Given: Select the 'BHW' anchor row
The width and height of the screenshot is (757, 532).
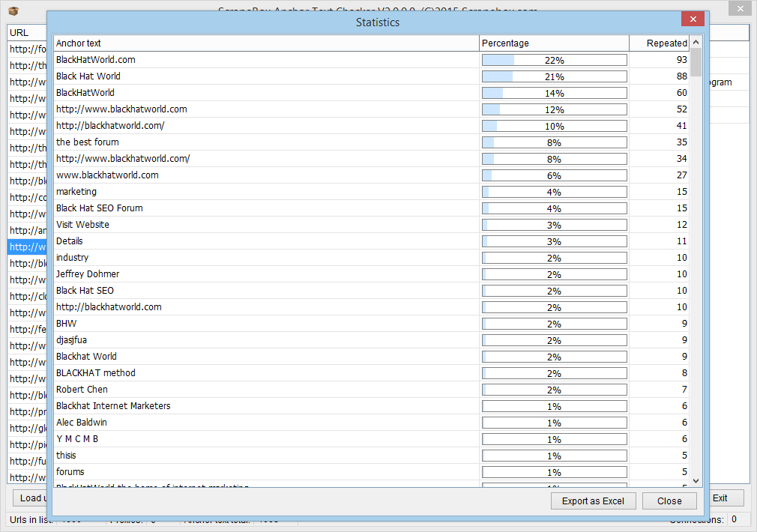Looking at the screenshot, I should (x=371, y=324).
